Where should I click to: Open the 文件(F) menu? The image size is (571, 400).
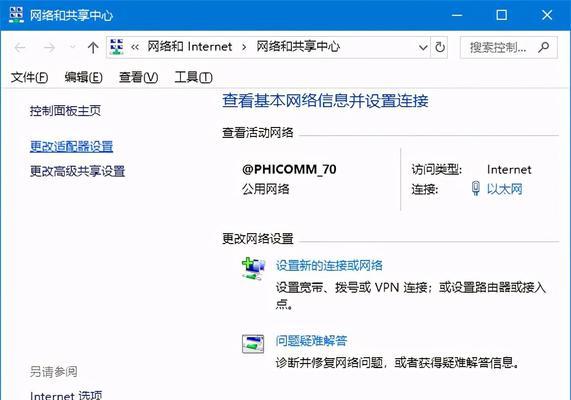(29, 77)
